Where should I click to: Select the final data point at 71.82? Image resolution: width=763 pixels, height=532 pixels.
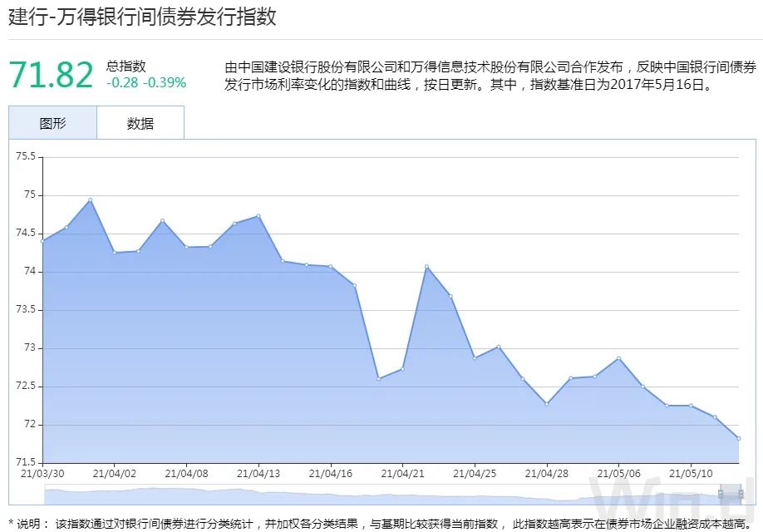point(739,439)
